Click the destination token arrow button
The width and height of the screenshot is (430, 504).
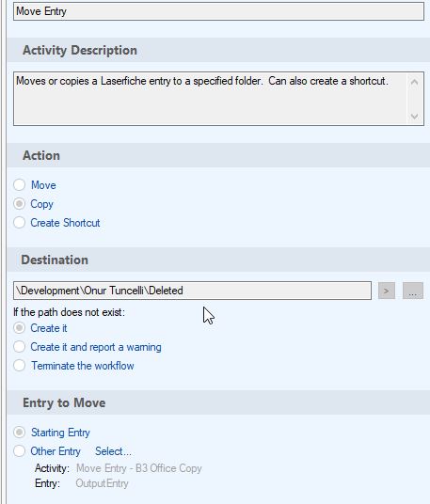coord(387,291)
